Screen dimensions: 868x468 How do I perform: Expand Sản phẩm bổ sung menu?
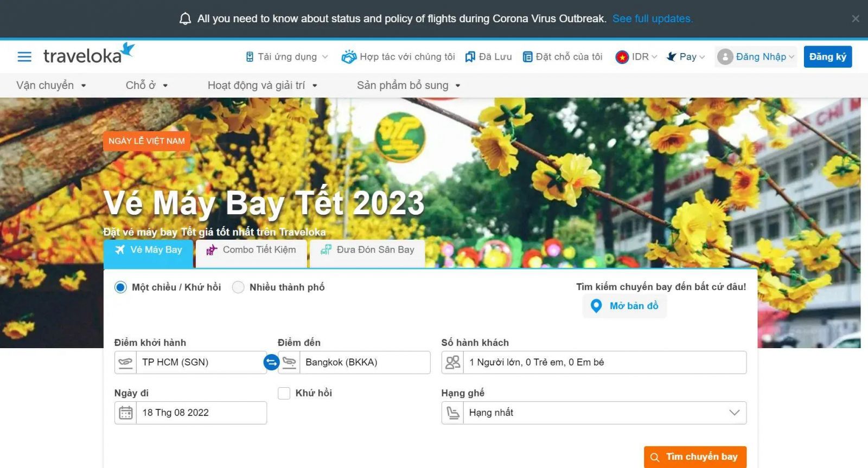tap(409, 85)
